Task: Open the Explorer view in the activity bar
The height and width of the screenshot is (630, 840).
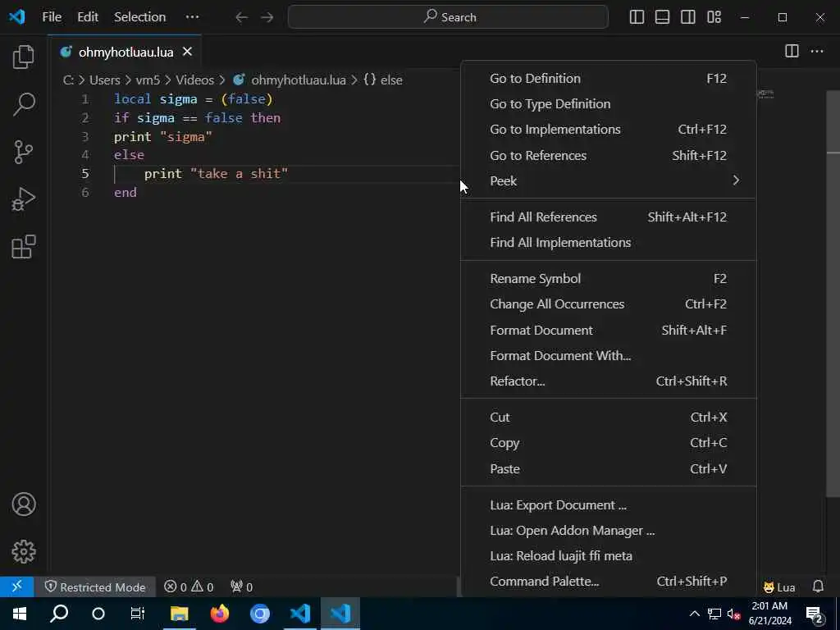Action: pyautogui.click(x=24, y=57)
